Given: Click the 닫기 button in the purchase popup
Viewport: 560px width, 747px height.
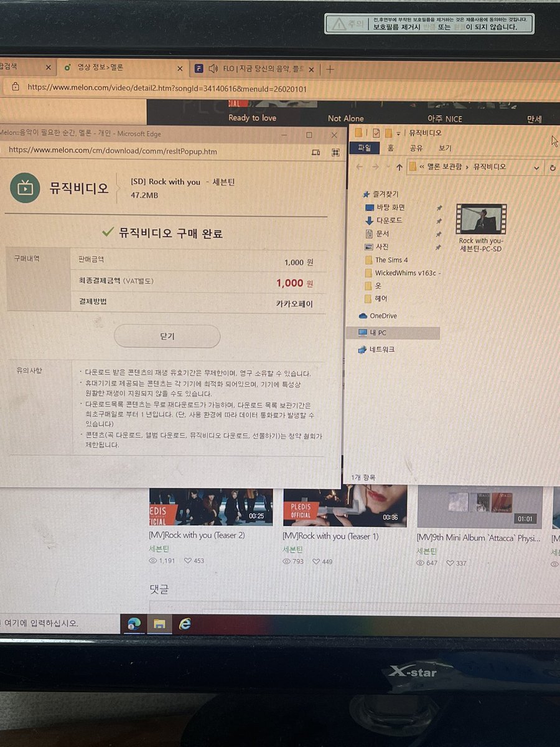Looking at the screenshot, I should (167, 336).
